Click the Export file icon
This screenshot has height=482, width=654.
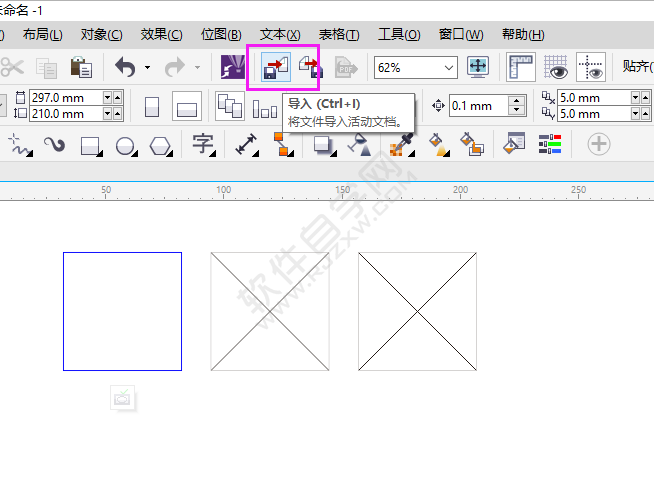[x=310, y=67]
